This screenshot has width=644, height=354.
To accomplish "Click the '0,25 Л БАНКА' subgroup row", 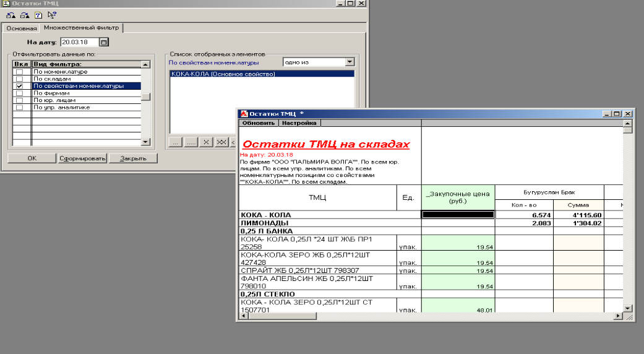I will pyautogui.click(x=330, y=231).
